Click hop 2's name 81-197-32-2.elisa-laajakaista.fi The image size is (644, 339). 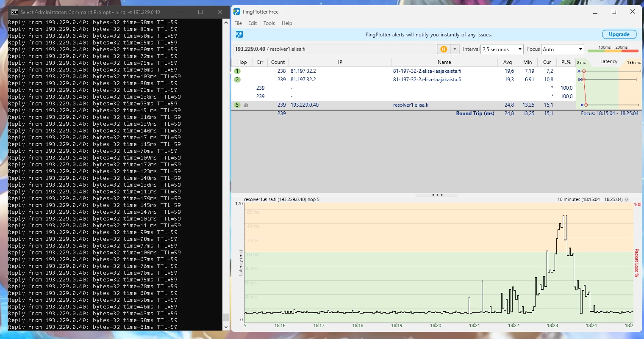[x=427, y=80]
